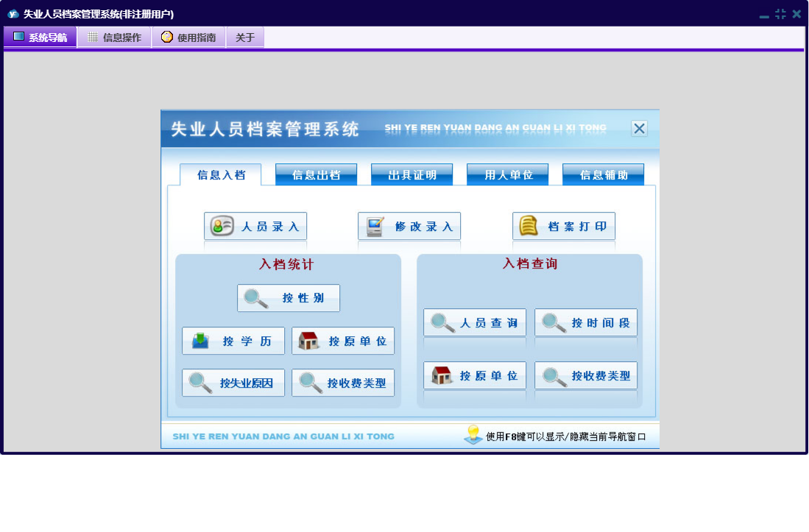Click the house icon in 入档查询 按原单位
The image size is (809, 532).
pyautogui.click(x=442, y=375)
